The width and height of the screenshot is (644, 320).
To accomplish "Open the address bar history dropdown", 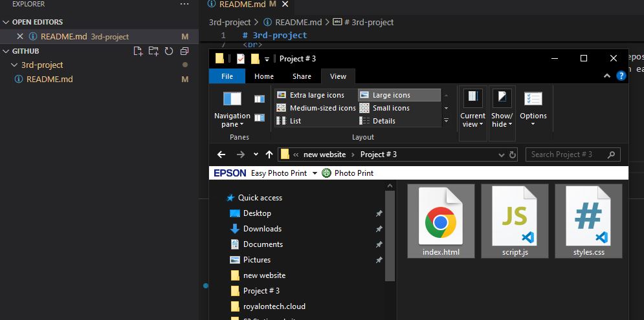I will coord(502,155).
